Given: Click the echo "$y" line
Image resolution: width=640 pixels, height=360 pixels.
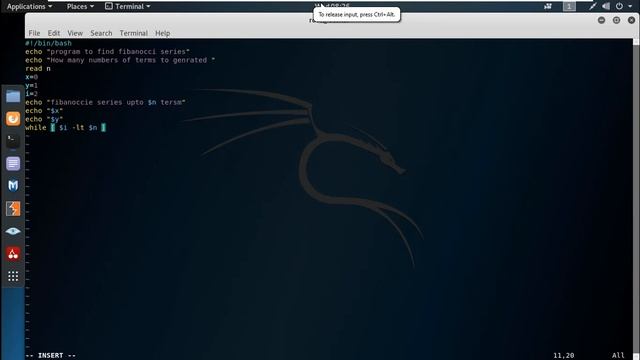Looking at the screenshot, I should (44, 119).
